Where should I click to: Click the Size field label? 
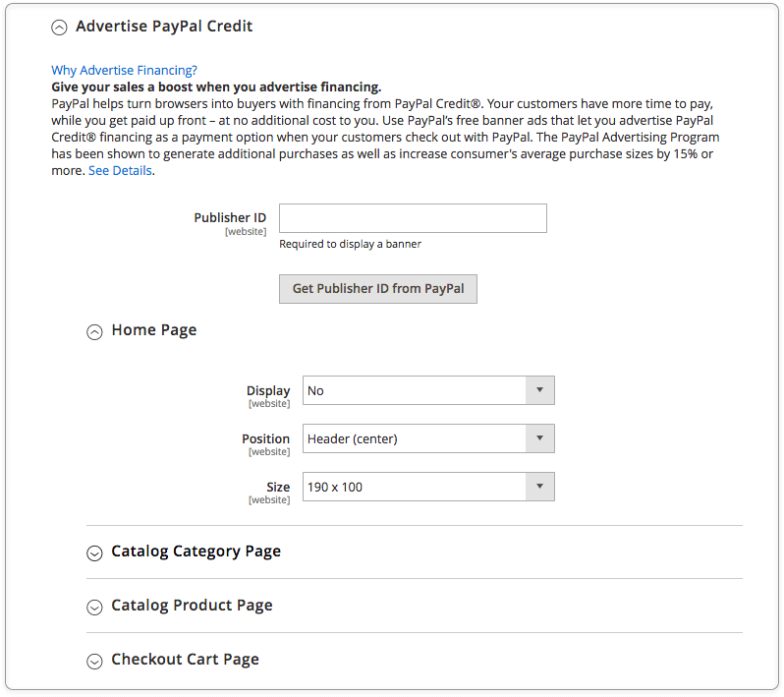pyautogui.click(x=278, y=487)
